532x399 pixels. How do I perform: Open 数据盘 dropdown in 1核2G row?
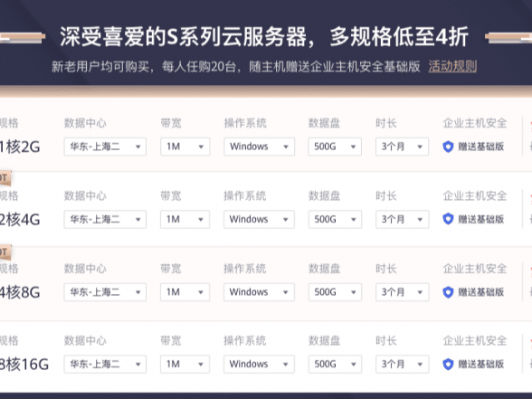(x=335, y=147)
